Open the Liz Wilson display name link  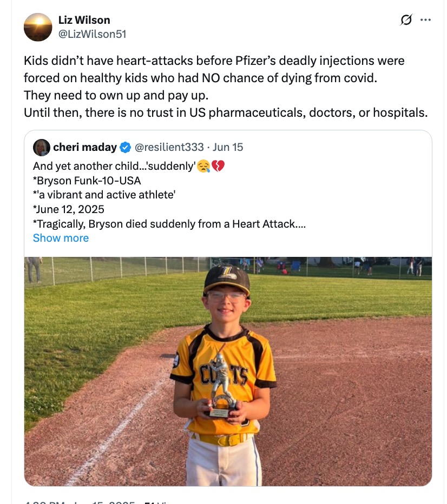(x=84, y=20)
